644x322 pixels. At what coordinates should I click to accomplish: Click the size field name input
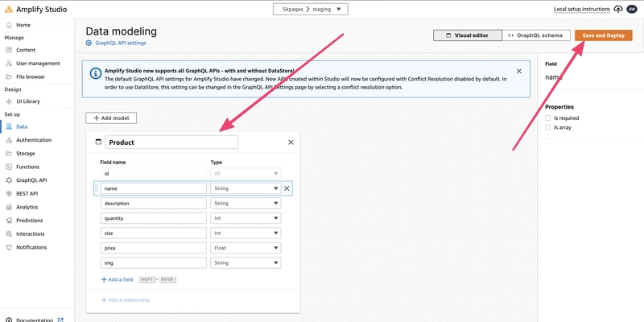pyautogui.click(x=154, y=233)
